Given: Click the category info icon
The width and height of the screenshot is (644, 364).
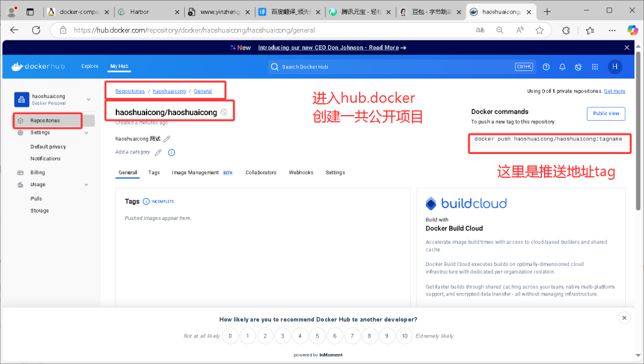Looking at the screenshot, I should click(171, 152).
